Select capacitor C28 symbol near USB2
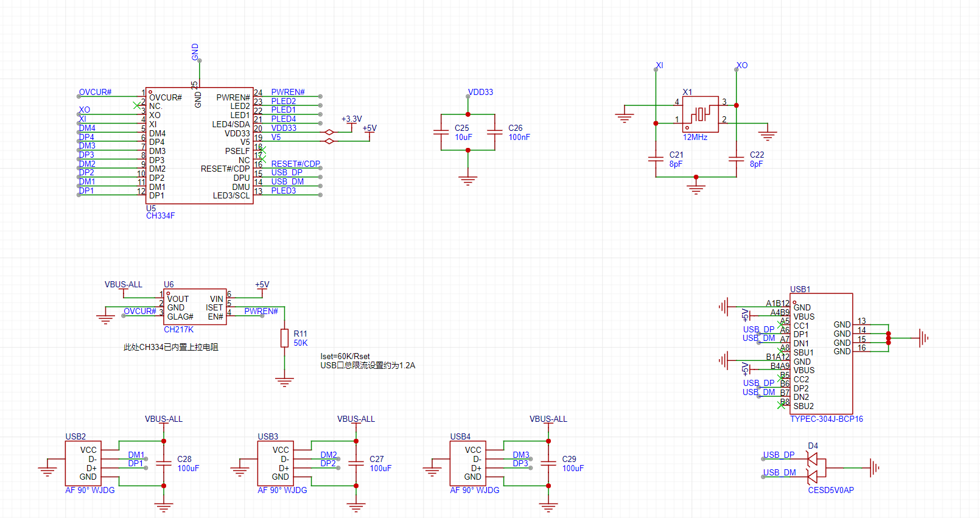The height and width of the screenshot is (518, 980). click(x=164, y=463)
